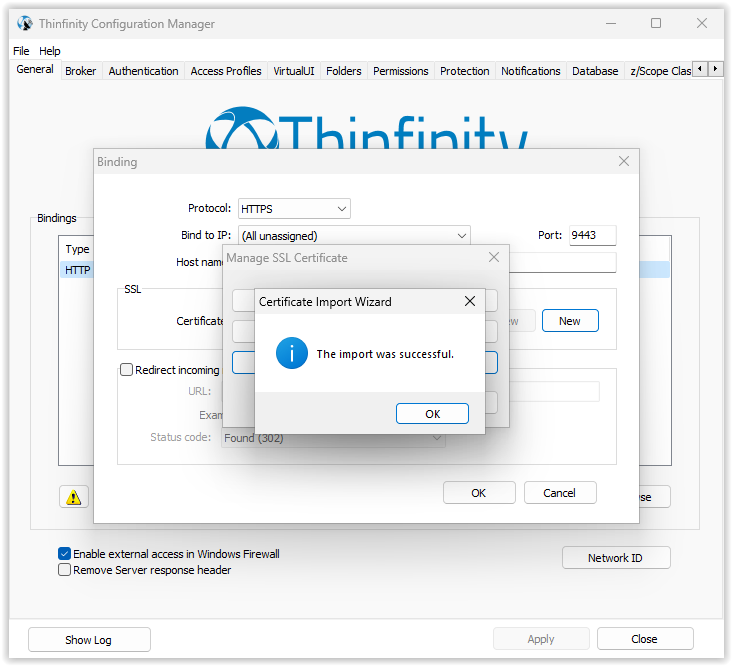Open the Show Log button
This screenshot has height=666, width=732.
click(x=89, y=640)
